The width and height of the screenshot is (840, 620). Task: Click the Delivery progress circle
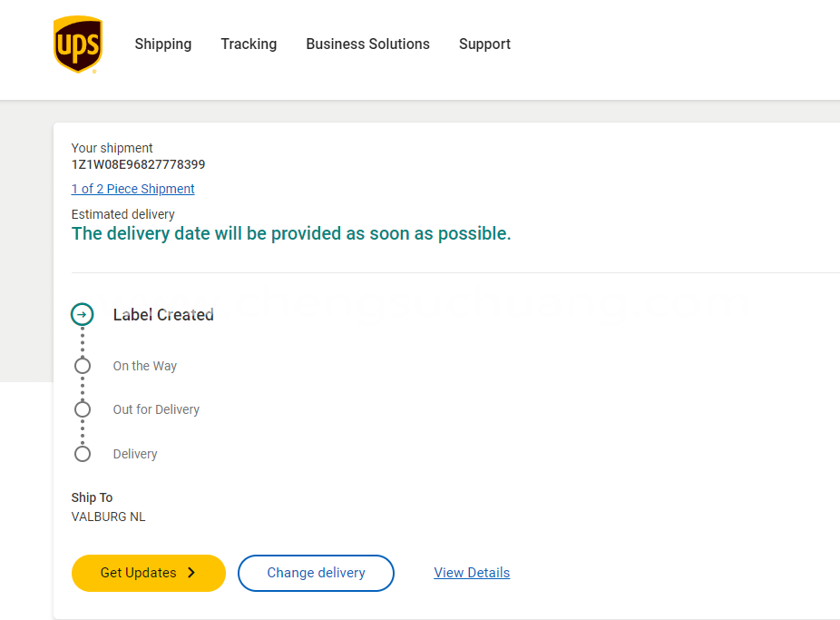click(x=83, y=454)
